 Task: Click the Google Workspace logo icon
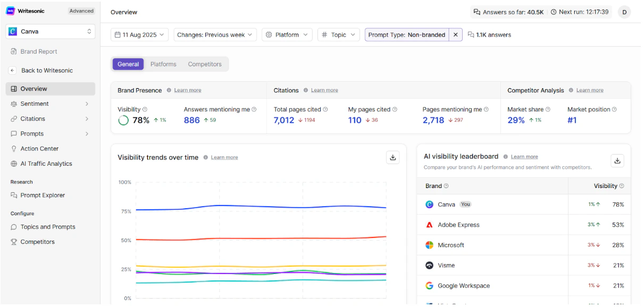click(x=430, y=286)
